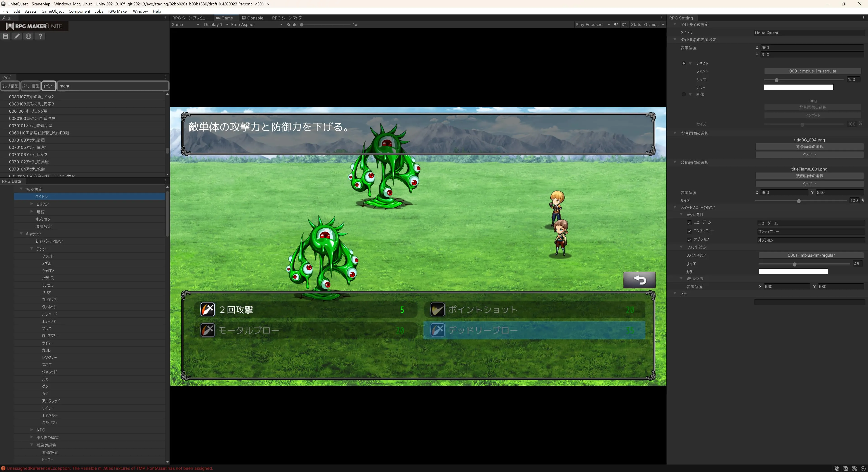Click the バトル編集 button
The width and height of the screenshot is (868, 472).
coord(31,86)
